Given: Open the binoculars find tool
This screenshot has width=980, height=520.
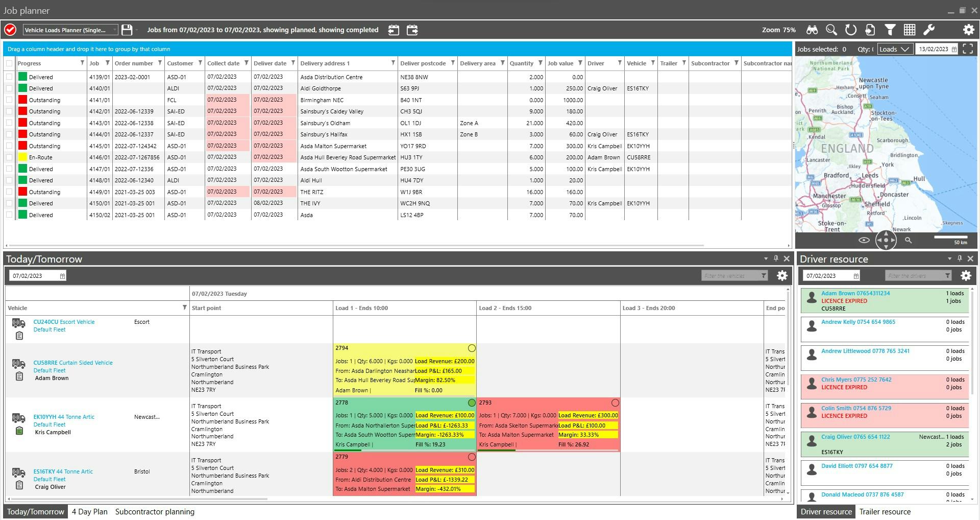Looking at the screenshot, I should 812,30.
